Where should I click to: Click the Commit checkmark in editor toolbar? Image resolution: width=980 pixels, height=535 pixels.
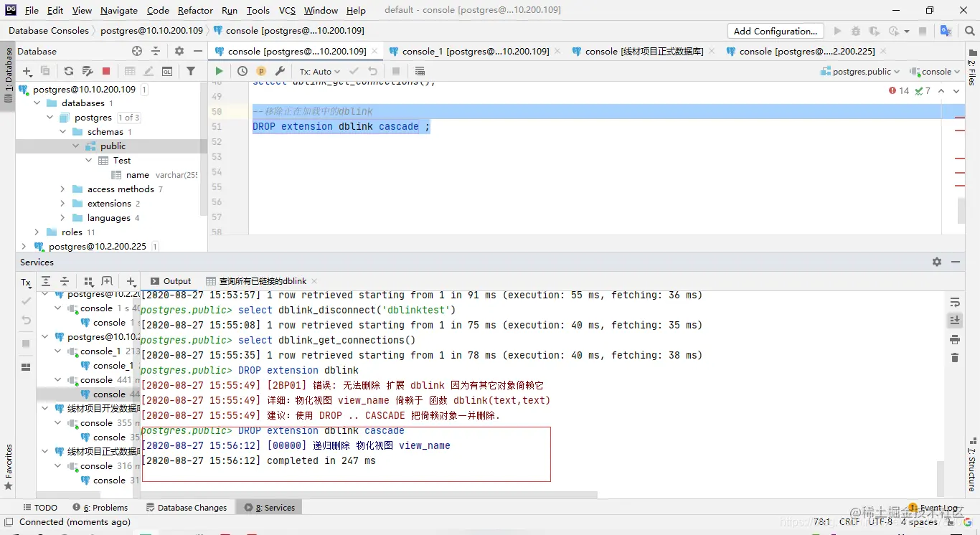[x=354, y=71]
